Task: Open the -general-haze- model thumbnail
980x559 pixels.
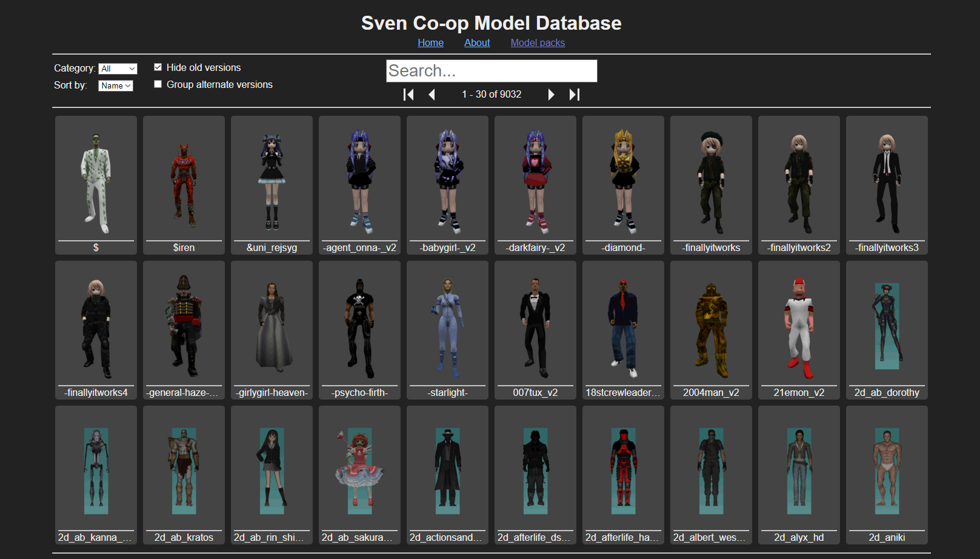Action: pyautogui.click(x=184, y=330)
